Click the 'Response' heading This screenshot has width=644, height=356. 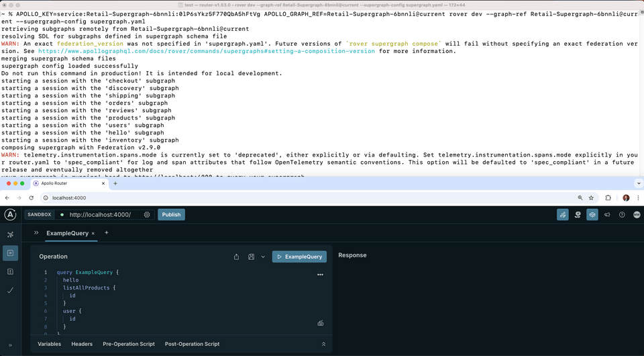point(352,255)
